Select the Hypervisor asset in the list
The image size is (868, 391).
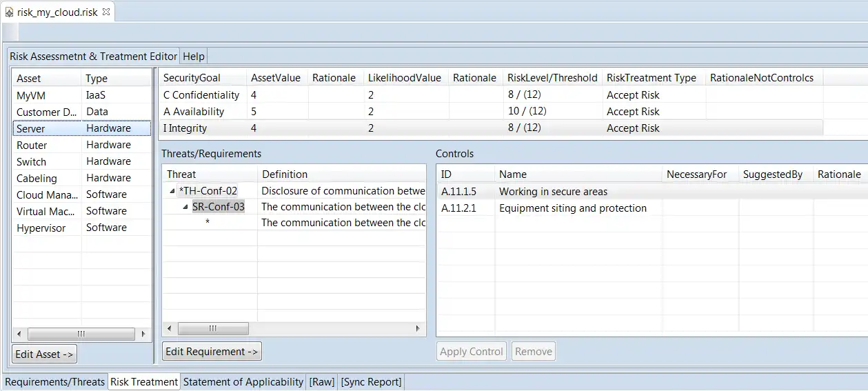tap(41, 228)
